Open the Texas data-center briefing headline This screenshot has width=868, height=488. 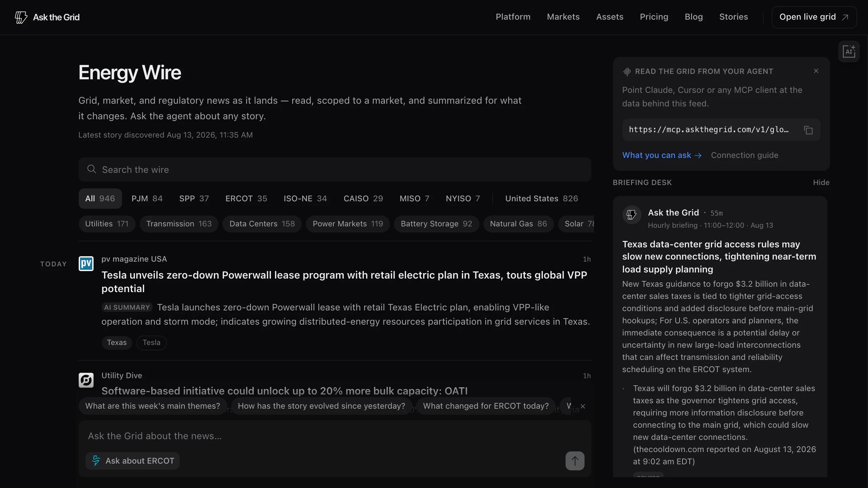[x=719, y=257]
